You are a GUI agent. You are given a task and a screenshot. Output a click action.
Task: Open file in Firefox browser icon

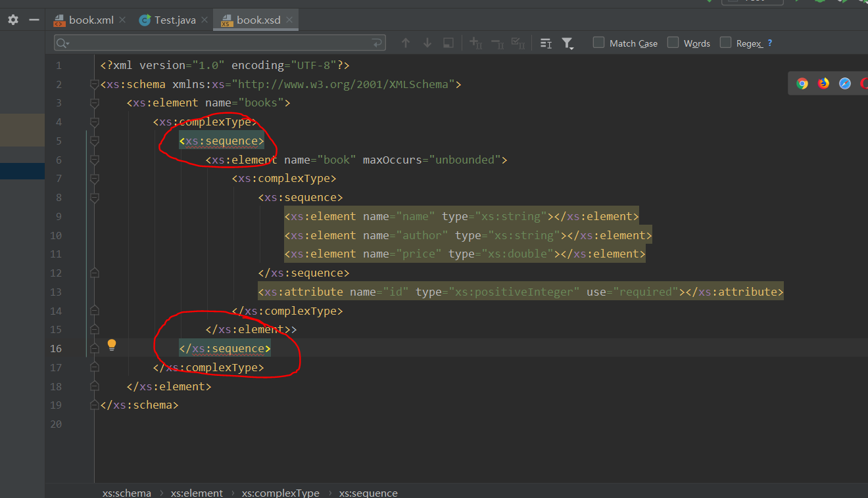[x=823, y=83]
